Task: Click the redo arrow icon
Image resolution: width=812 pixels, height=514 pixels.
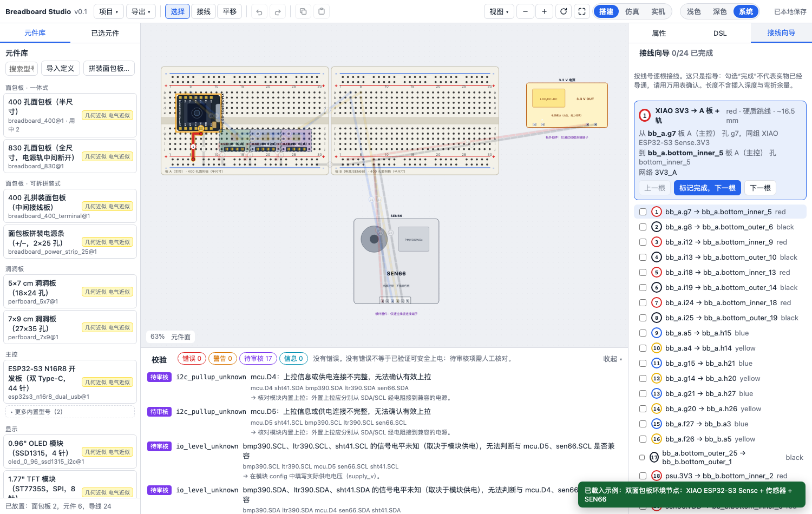Action: pos(278,11)
